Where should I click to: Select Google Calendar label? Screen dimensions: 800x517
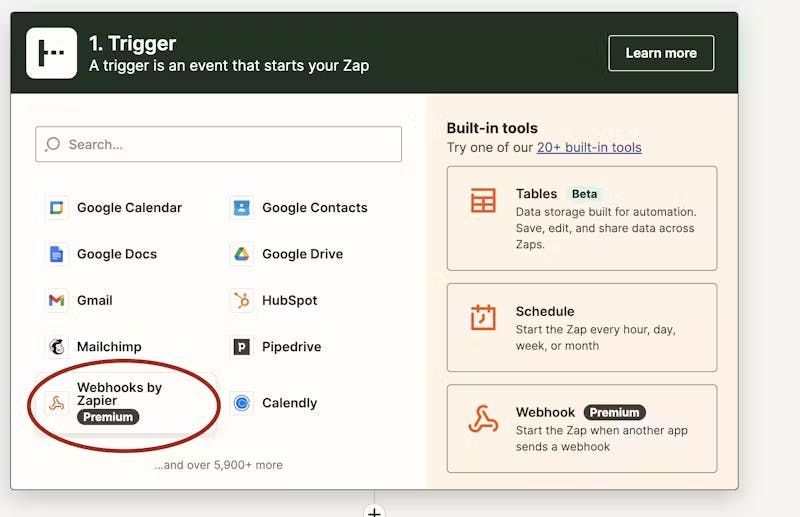(x=130, y=208)
